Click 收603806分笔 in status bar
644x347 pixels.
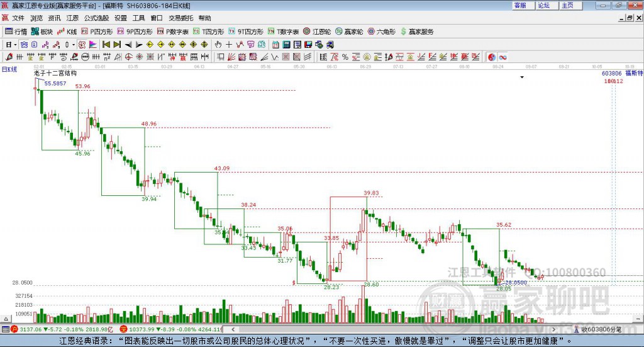[598, 329]
